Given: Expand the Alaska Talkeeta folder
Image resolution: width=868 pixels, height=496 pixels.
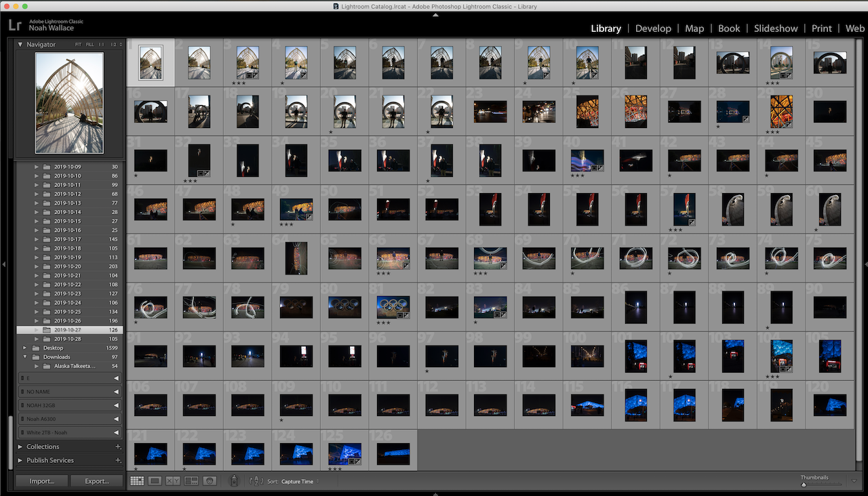Looking at the screenshot, I should (36, 366).
